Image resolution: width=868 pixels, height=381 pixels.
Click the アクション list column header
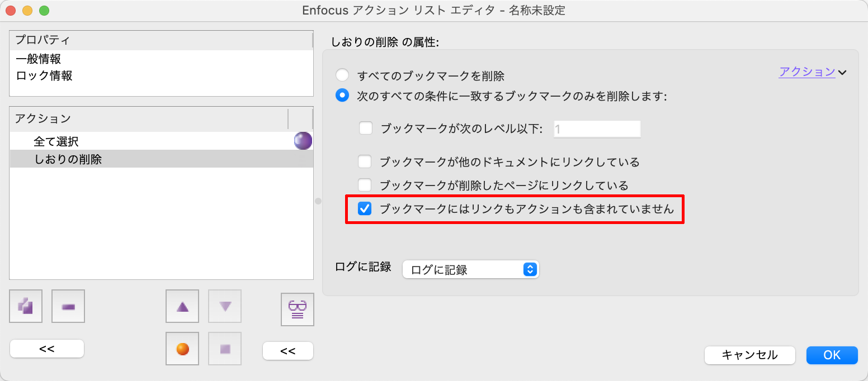[x=149, y=118]
